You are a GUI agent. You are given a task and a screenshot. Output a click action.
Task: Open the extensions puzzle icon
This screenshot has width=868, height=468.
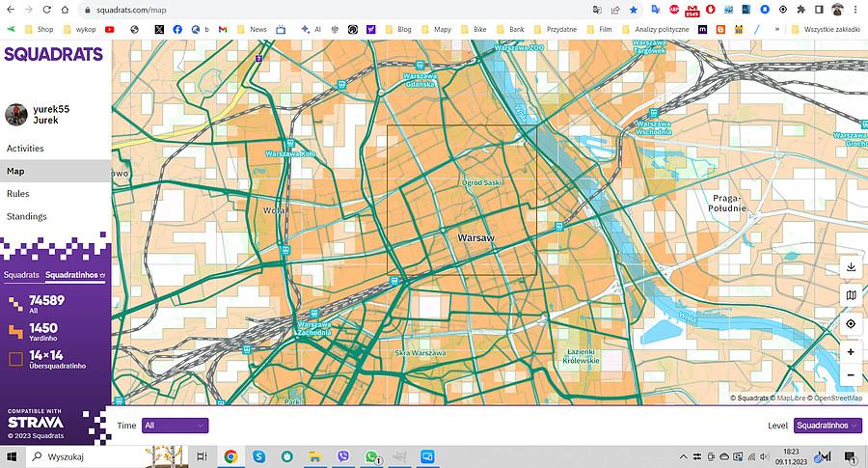coord(800,10)
